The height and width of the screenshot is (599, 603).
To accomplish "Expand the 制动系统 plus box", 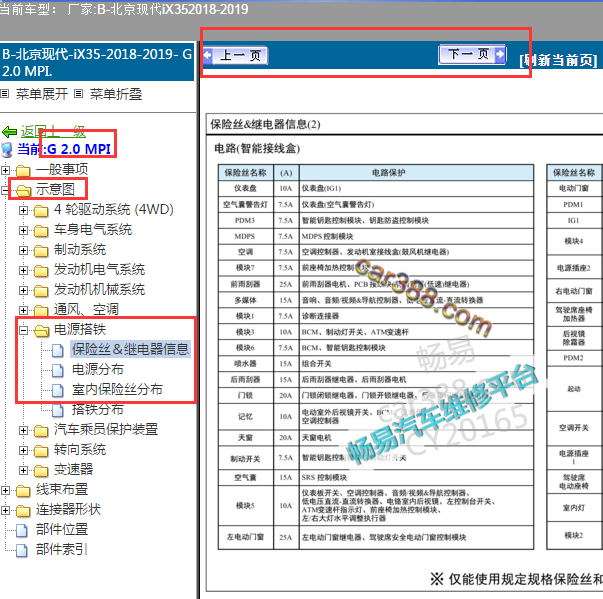I will (x=23, y=250).
